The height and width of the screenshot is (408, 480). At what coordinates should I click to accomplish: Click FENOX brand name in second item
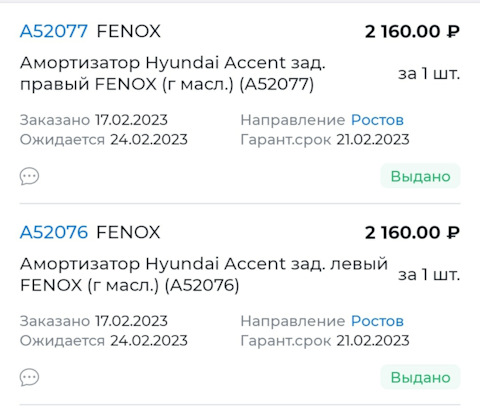pos(129,232)
